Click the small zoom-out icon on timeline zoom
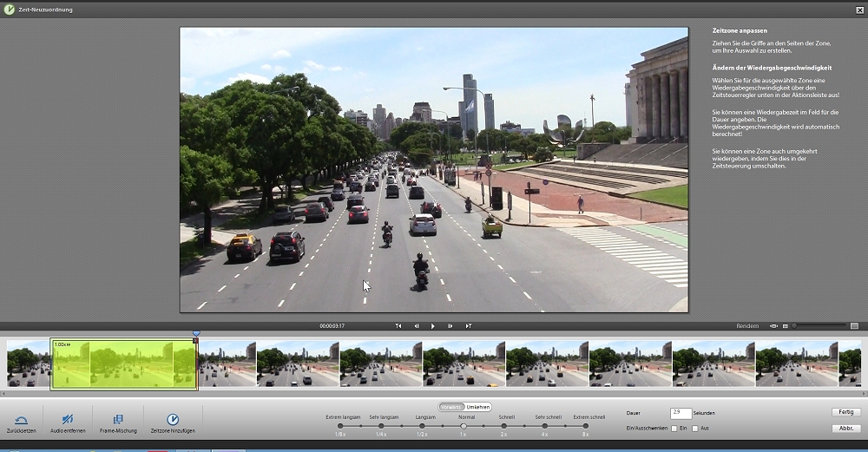 coord(785,326)
